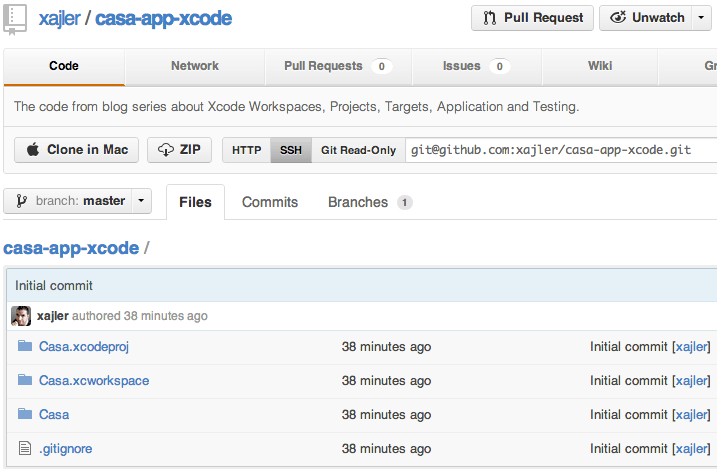Open the Casa.xcworkspace folder link
Screen dimensions: 717x469
pyautogui.click(x=94, y=381)
